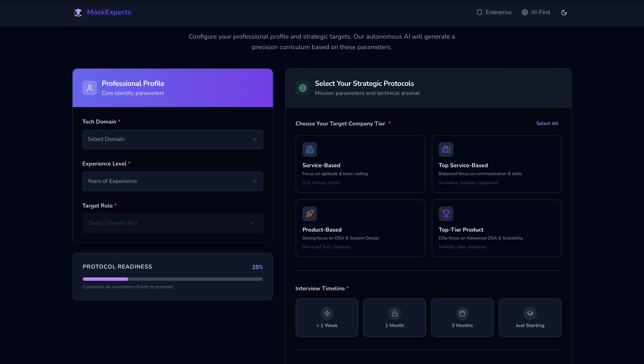Click the lightning icon above '< 1 Week'
644x364 pixels.
pyautogui.click(x=327, y=313)
